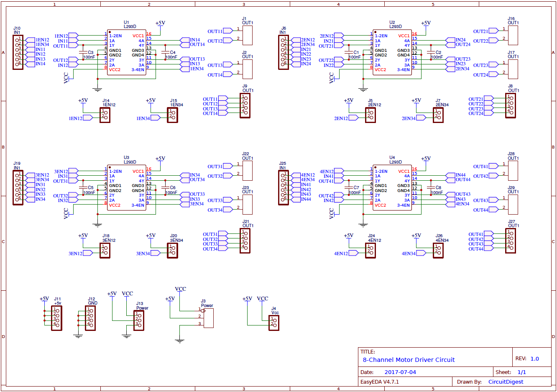Select the J2 OUT1 connector
This screenshot has height=392, width=557.
[x=247, y=69]
